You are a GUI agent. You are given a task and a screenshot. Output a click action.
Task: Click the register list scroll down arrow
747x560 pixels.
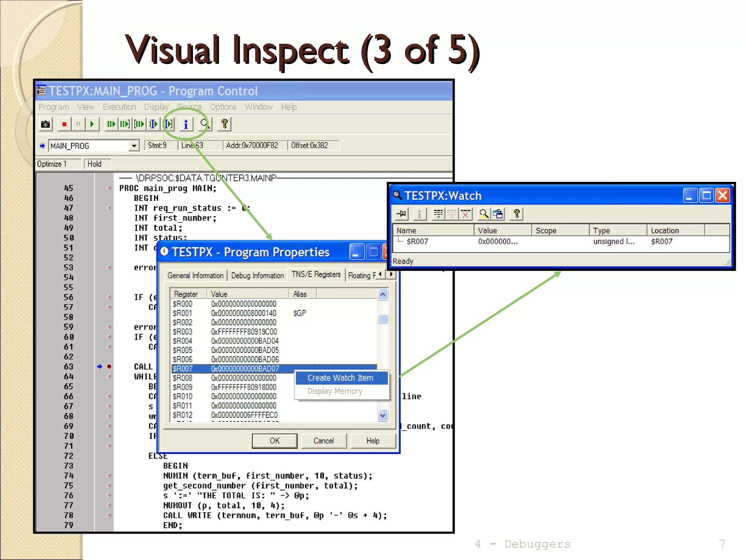pos(383,415)
